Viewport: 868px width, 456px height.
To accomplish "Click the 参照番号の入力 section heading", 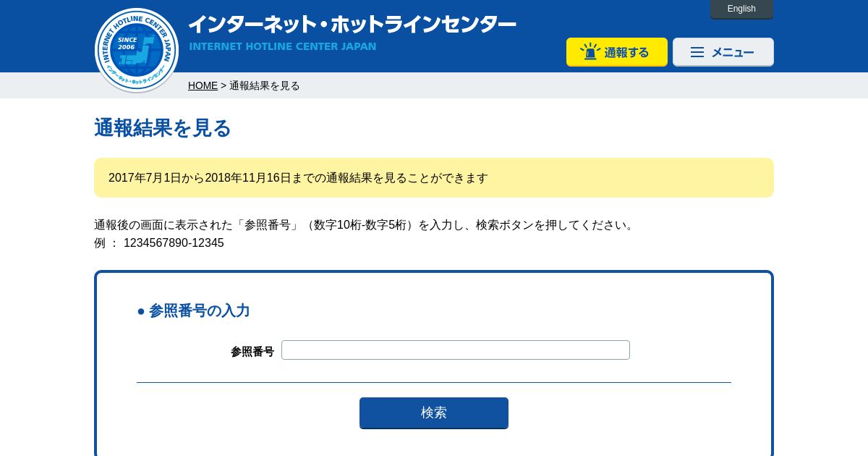I will pyautogui.click(x=200, y=311).
